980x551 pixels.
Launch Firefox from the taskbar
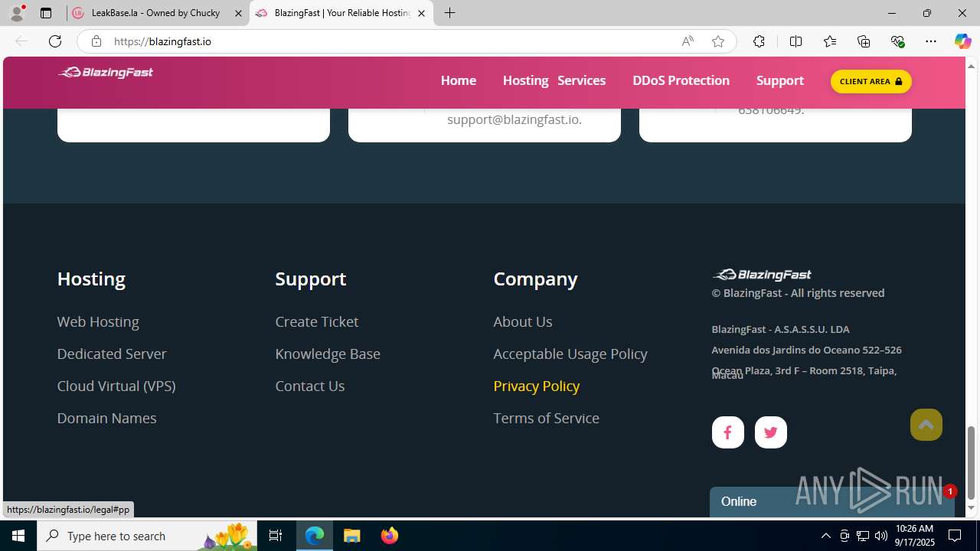click(390, 536)
